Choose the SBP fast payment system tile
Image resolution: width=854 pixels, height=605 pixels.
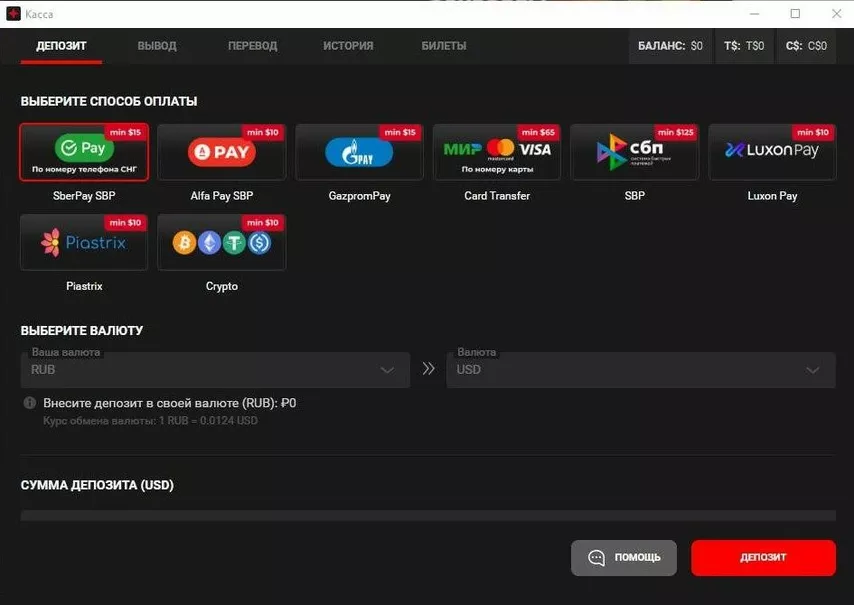pyautogui.click(x=634, y=152)
